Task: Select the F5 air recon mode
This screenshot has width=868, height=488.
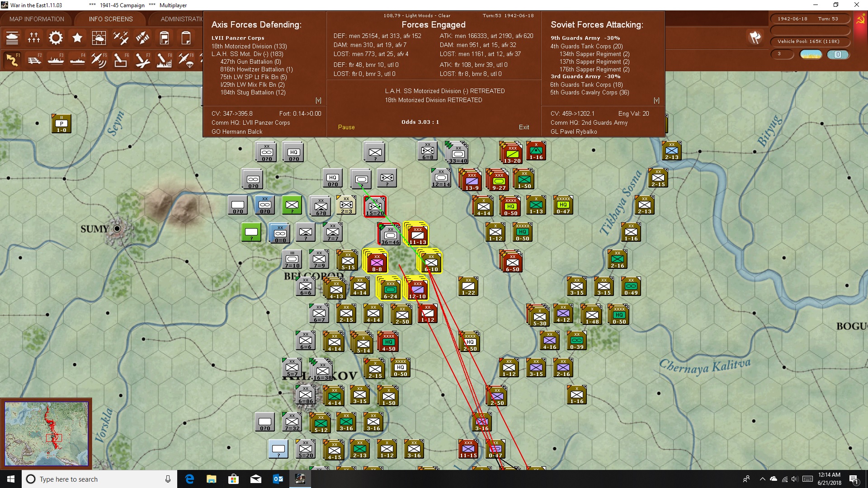Action: pos(99,60)
